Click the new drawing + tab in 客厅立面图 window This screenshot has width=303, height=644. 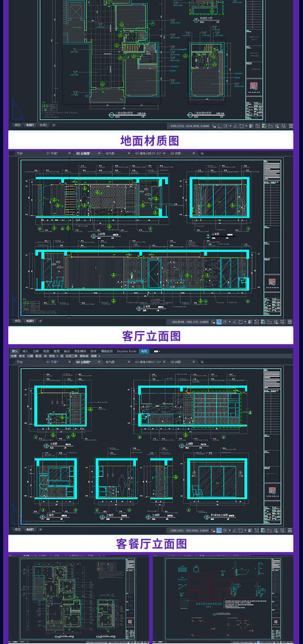click(202, 154)
